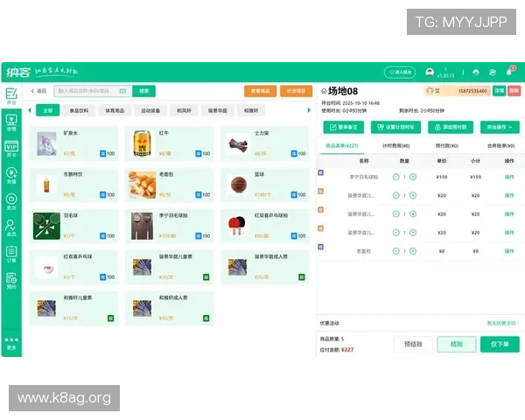The image size is (525, 420).
Task: Click the refresh icon in top bar
Action: coord(492,72)
